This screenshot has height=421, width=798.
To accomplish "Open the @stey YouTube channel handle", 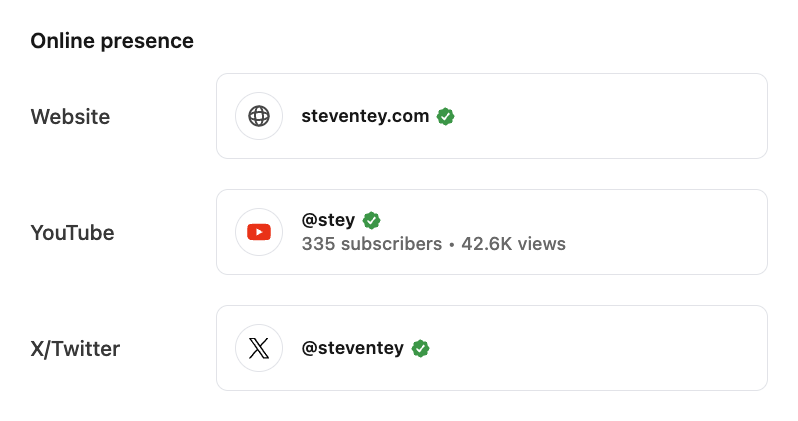I will coord(328,220).
